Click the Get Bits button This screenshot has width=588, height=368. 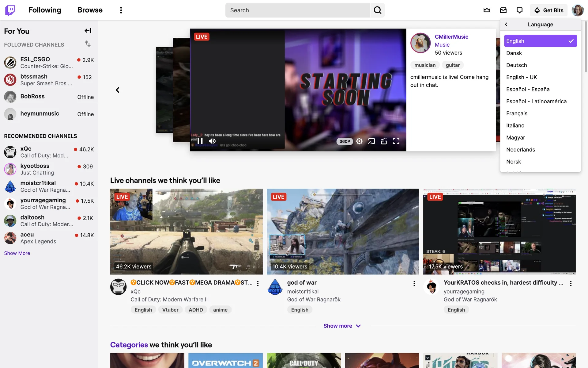(x=548, y=10)
